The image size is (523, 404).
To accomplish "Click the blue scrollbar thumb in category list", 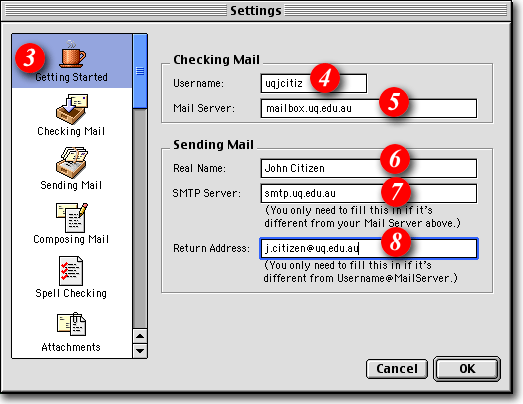I will pyautogui.click(x=140, y=71).
